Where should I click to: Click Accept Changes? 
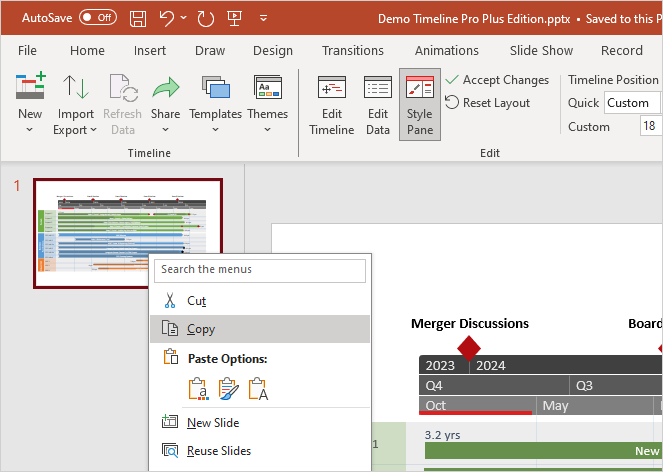point(497,80)
